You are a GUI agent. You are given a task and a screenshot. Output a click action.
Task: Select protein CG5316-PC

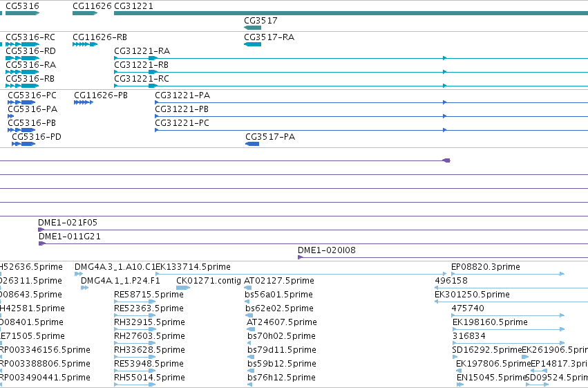pos(32,95)
